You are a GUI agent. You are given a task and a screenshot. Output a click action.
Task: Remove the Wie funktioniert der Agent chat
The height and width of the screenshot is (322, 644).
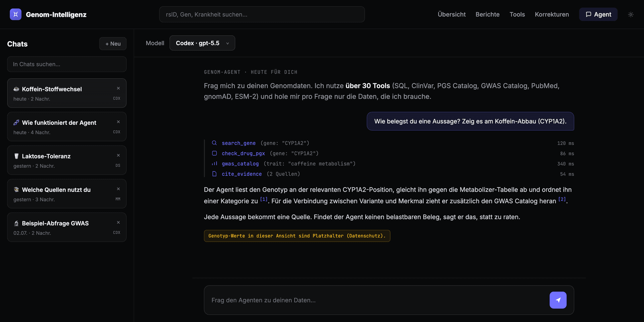tap(118, 122)
